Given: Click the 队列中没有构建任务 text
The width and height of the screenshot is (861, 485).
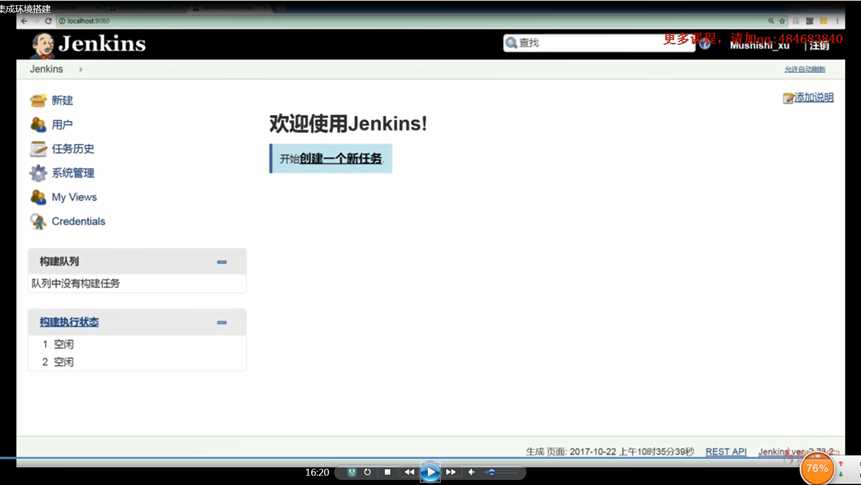Looking at the screenshot, I should [x=76, y=283].
